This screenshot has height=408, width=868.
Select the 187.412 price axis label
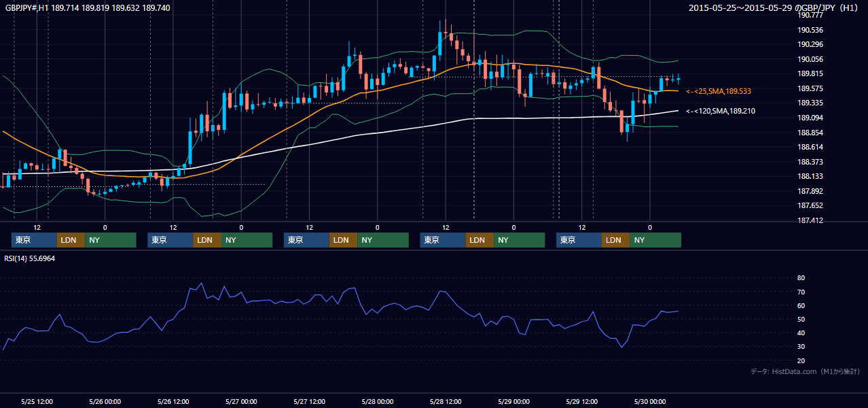point(810,220)
